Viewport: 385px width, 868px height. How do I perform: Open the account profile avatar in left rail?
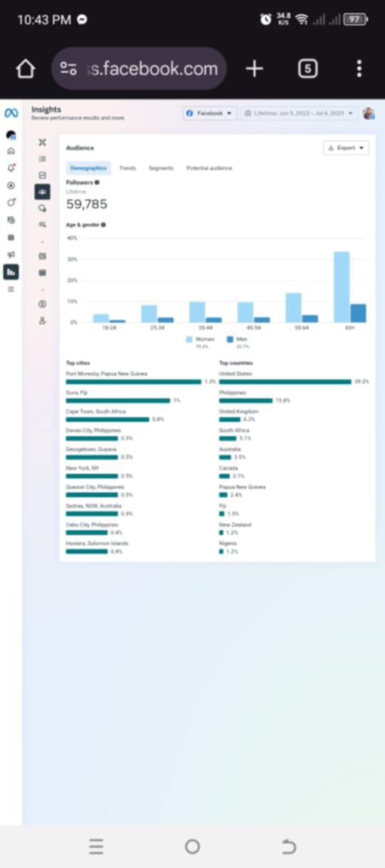[11, 135]
